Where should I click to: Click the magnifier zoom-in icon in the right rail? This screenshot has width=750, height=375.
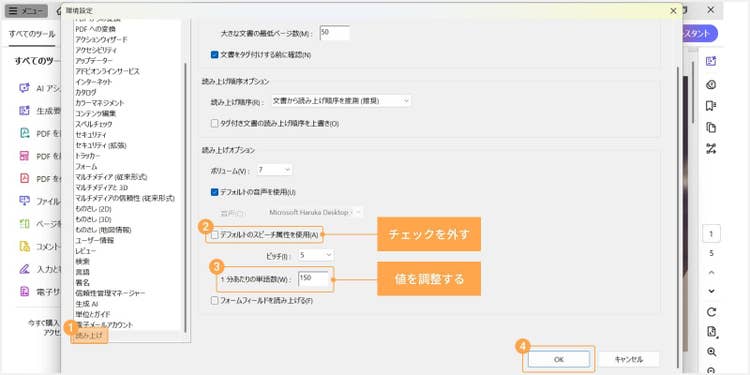[711, 352]
